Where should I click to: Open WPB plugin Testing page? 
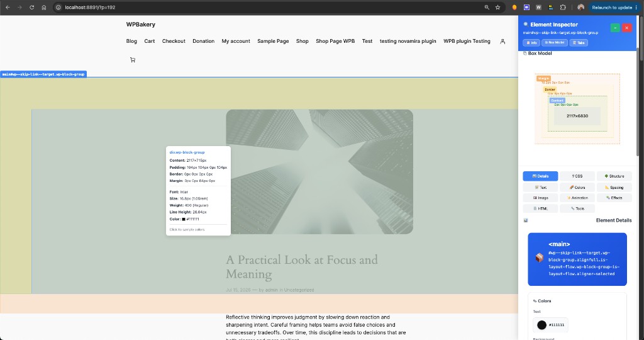467,41
